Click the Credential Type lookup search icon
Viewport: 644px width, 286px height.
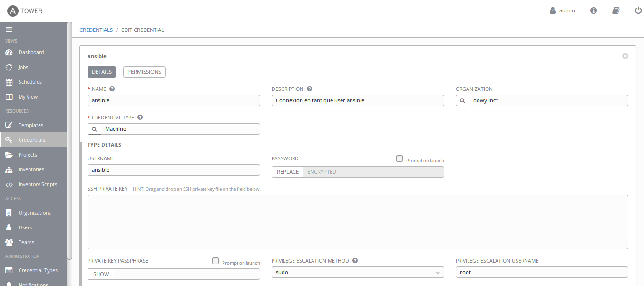94,129
